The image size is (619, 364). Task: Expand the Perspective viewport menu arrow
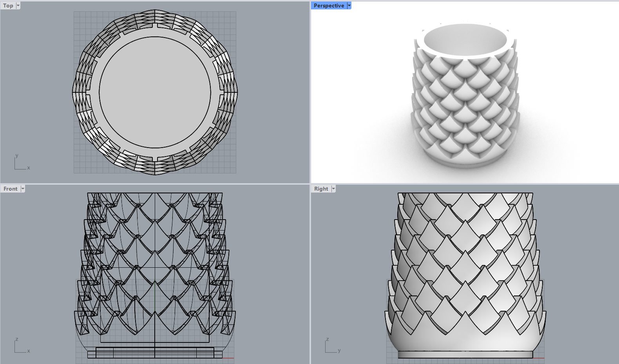click(x=349, y=5)
